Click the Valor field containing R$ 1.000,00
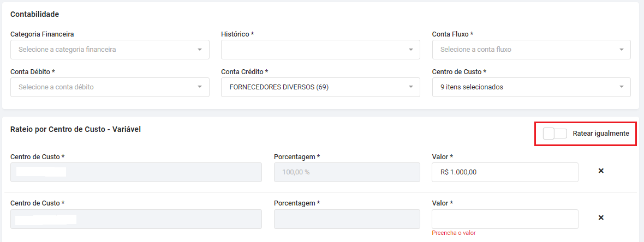644x242 pixels. point(505,172)
